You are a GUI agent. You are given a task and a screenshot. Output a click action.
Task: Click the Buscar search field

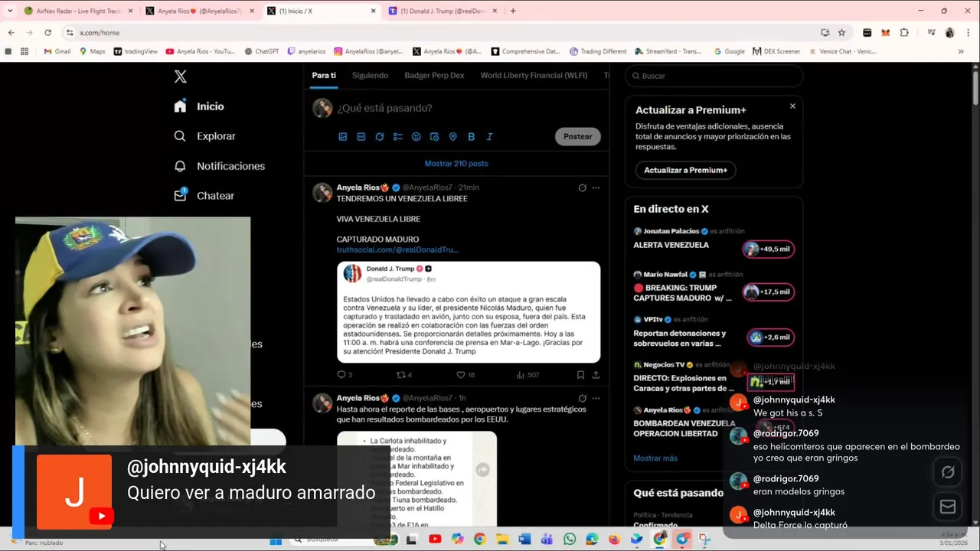pos(714,76)
